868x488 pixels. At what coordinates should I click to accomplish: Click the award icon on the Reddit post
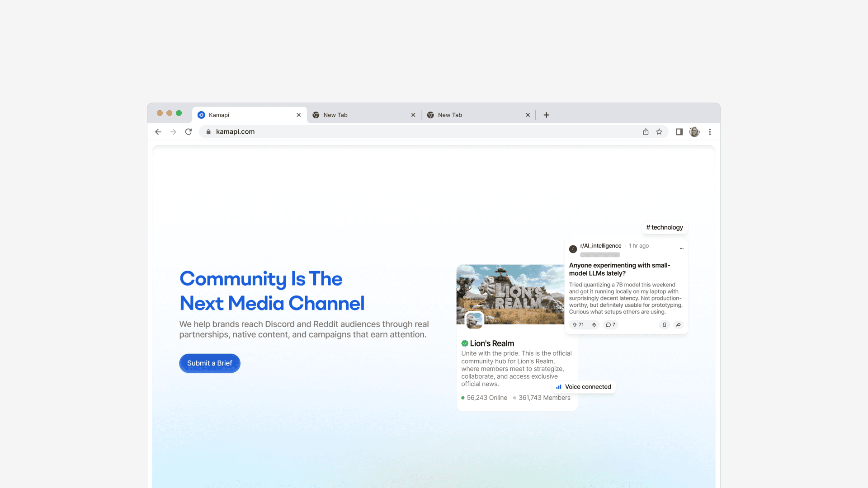[664, 324]
